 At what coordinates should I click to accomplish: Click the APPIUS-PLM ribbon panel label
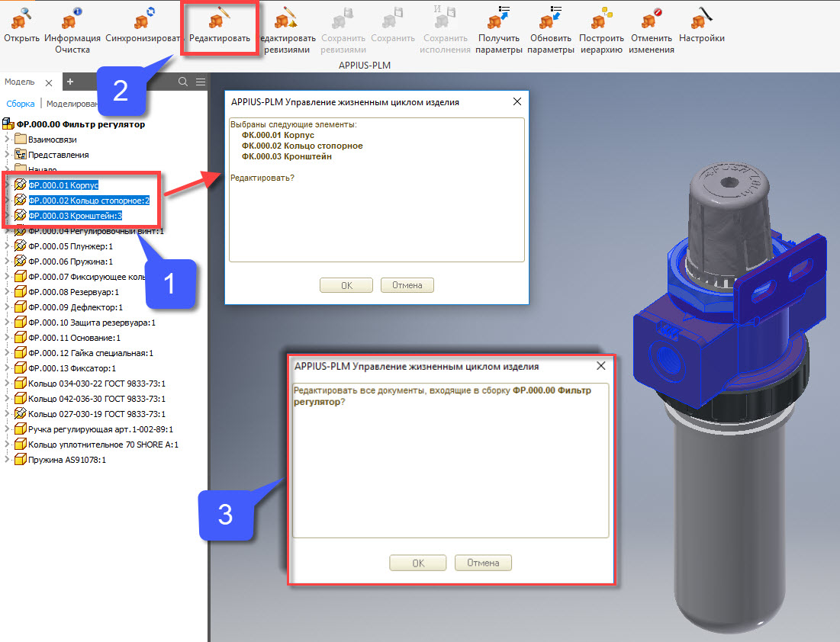pos(364,66)
